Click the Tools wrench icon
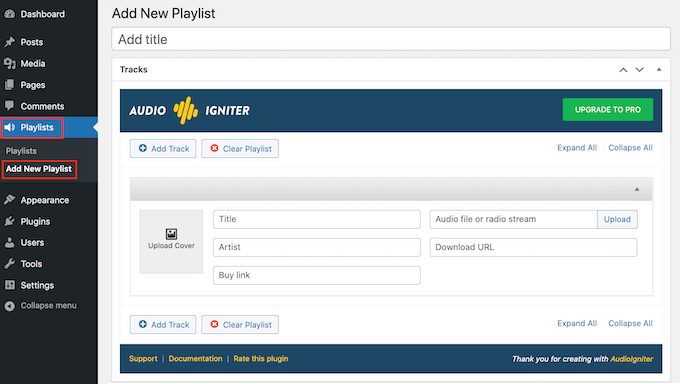The width and height of the screenshot is (680, 384). [10, 263]
